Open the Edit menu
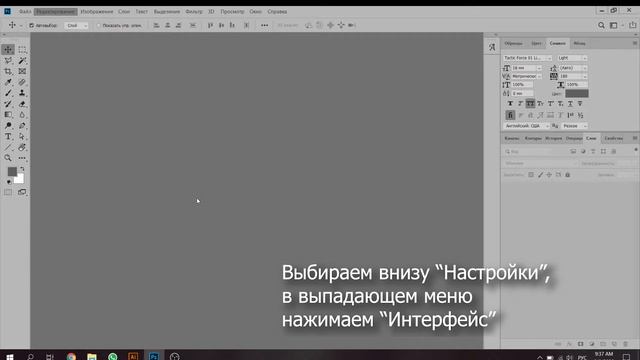 [56, 12]
